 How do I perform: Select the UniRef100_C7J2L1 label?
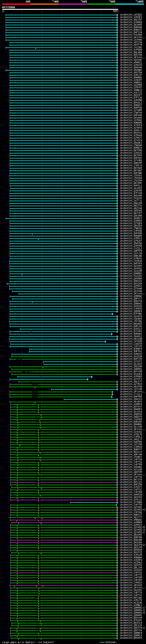pyautogui.click(x=131, y=394)
